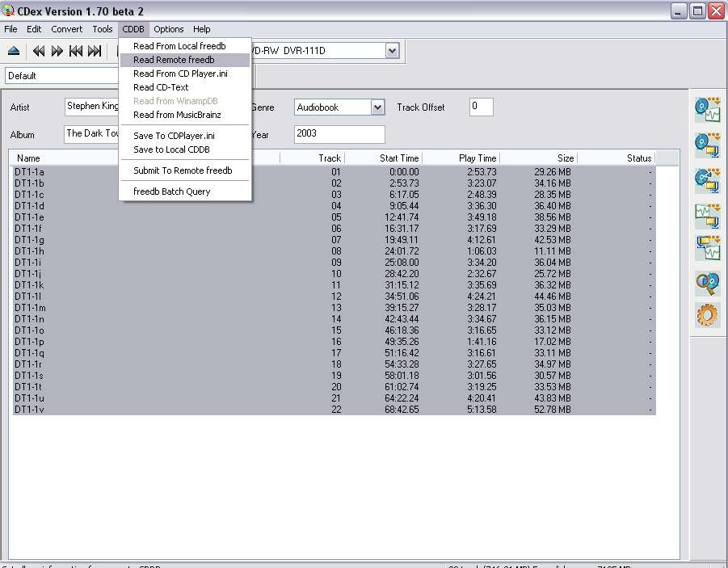Skip to next track with toolbar button
The height and width of the screenshot is (568, 728).
coord(95,51)
